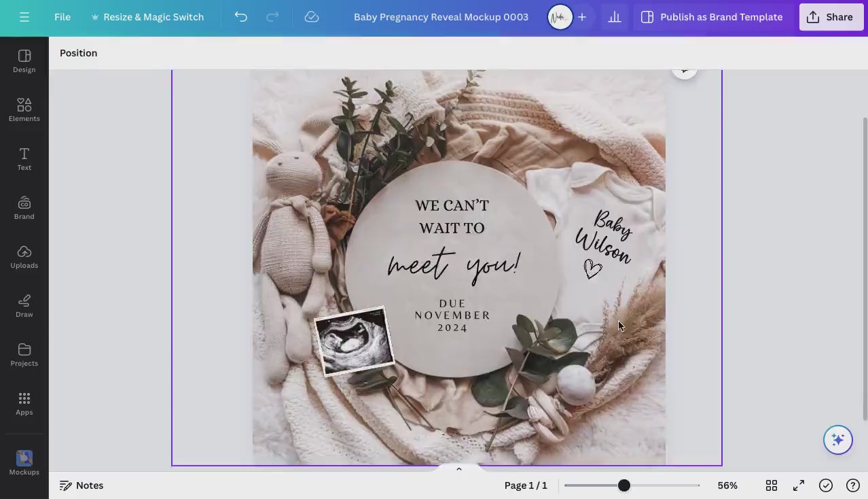Click the Undo arrow icon

click(x=240, y=17)
